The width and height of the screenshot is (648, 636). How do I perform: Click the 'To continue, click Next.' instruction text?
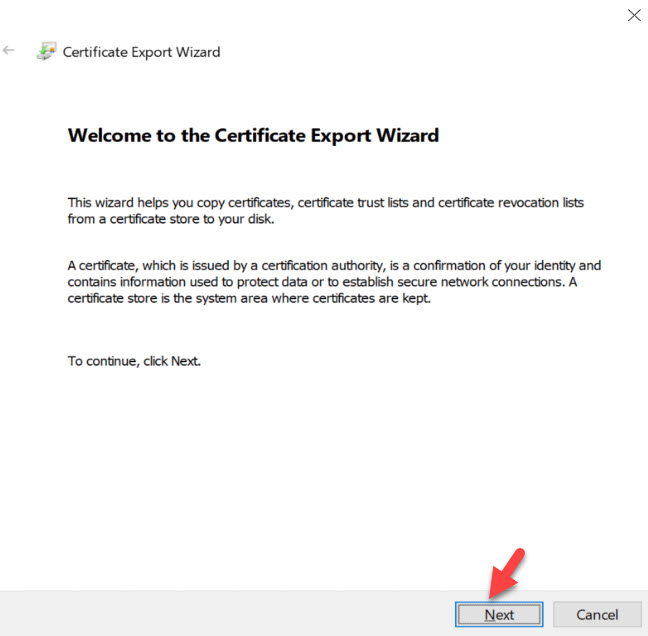click(x=134, y=361)
